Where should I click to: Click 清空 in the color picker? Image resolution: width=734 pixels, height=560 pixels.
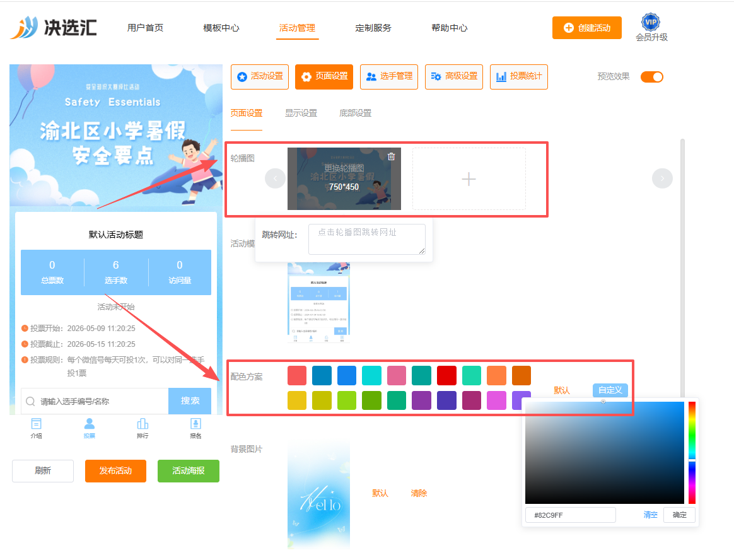[650, 515]
